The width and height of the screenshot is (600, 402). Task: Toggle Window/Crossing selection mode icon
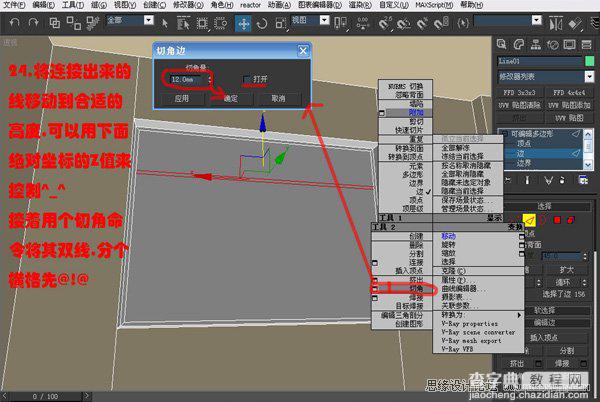coord(221,23)
